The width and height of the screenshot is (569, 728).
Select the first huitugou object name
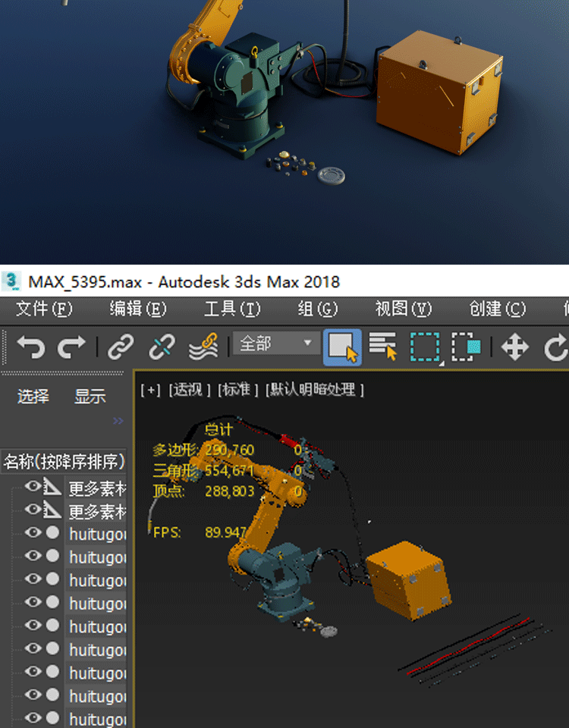[x=98, y=535]
